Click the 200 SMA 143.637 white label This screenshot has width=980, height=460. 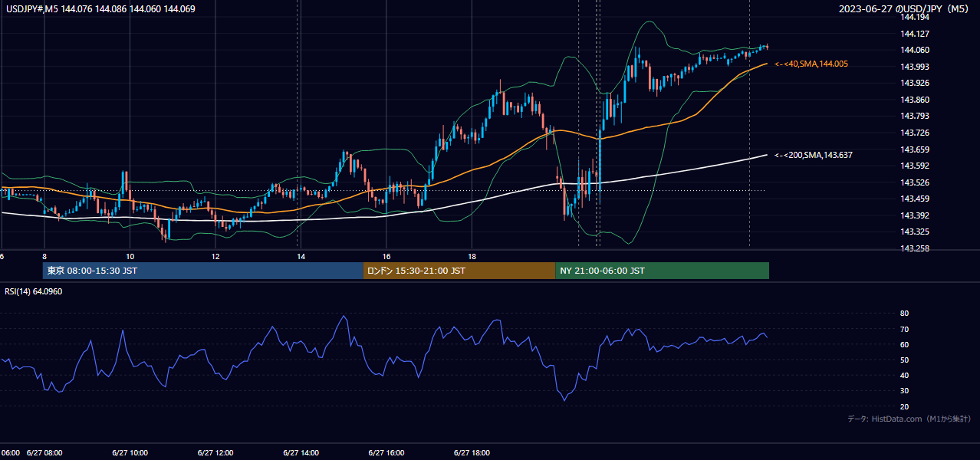click(x=814, y=155)
